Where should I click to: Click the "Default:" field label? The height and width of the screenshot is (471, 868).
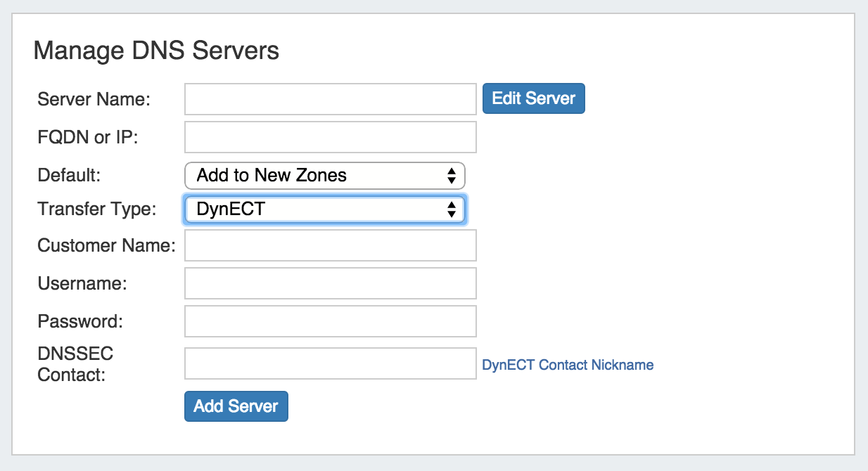[69, 175]
